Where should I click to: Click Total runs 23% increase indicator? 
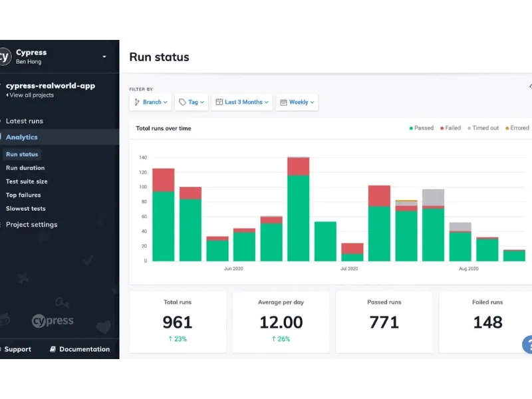tap(178, 339)
